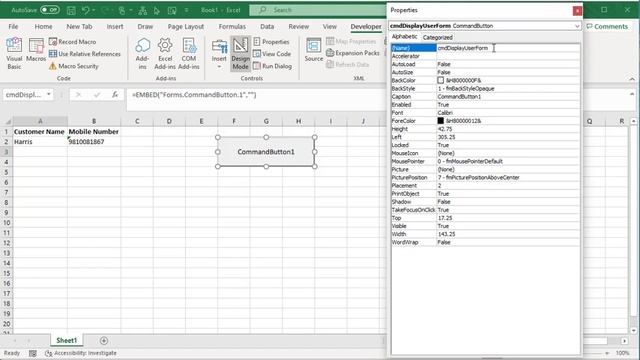Click the macro recording icon in status bar
This screenshot has height=360, width=640.
33,353
